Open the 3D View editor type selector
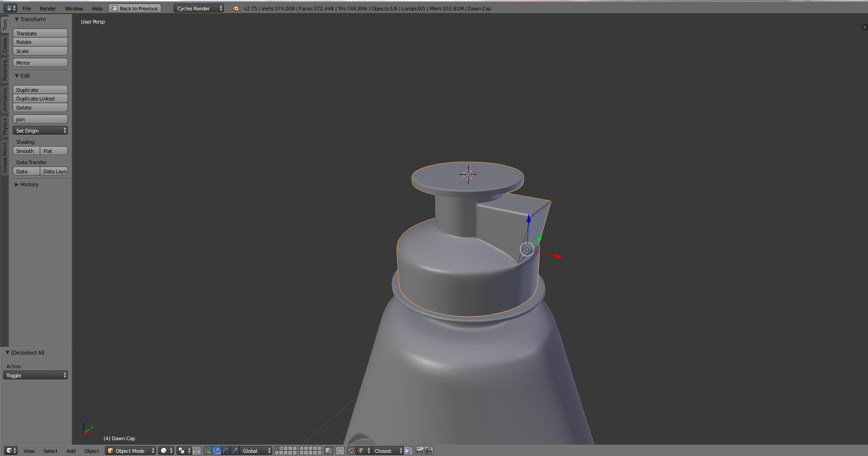The height and width of the screenshot is (456, 868). point(10,451)
